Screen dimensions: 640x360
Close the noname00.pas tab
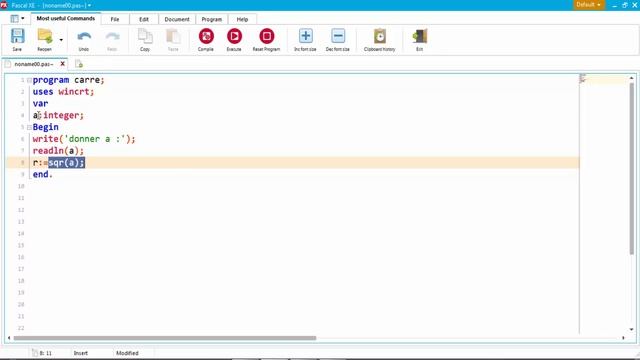(62, 64)
